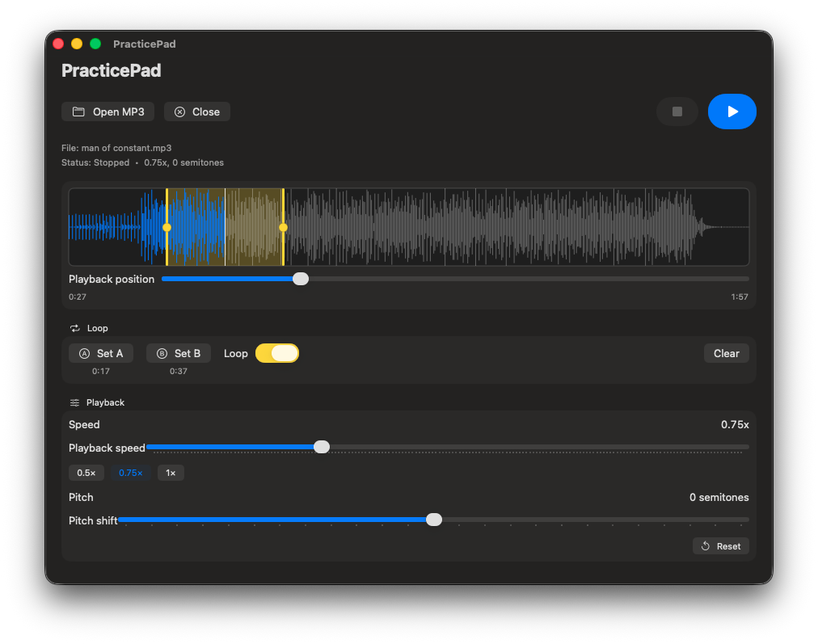
Task: Click the Status: Stopped text line
Action: pos(142,162)
